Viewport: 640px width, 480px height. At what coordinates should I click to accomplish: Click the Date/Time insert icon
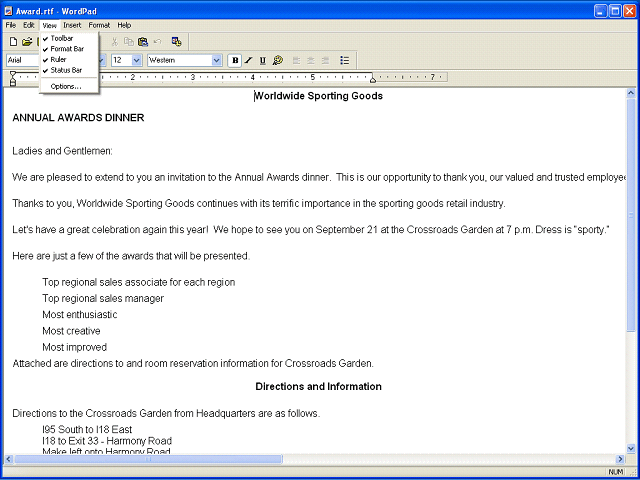point(176,42)
